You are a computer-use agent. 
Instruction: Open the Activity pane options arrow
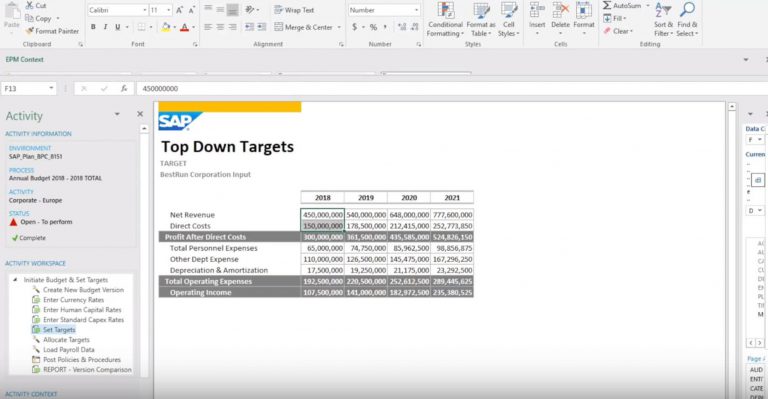(x=117, y=114)
